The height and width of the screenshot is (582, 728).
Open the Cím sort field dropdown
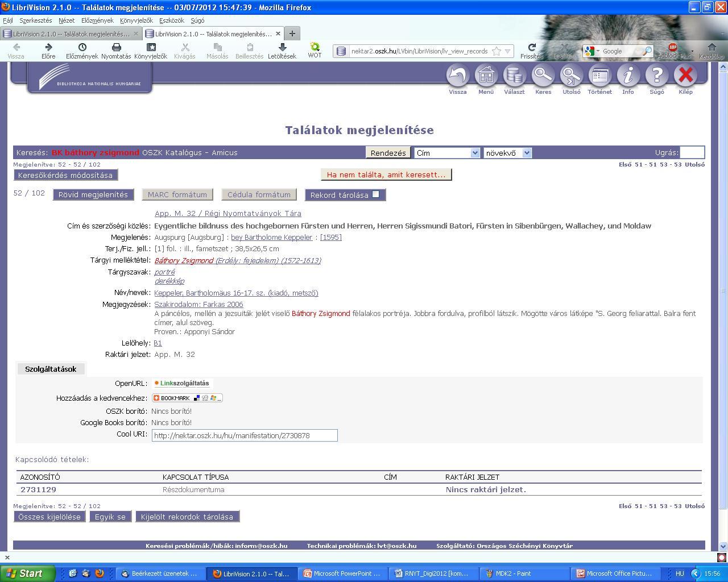pyautogui.click(x=447, y=152)
